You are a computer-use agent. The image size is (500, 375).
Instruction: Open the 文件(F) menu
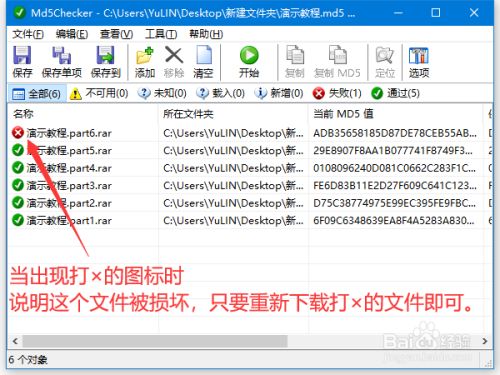click(x=28, y=34)
